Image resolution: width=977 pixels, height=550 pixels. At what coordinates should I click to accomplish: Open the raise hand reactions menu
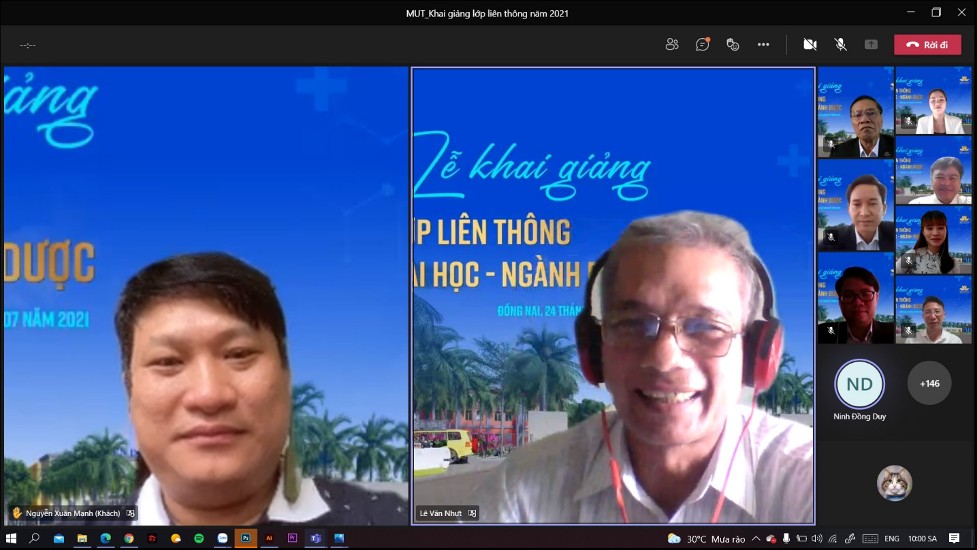[733, 44]
